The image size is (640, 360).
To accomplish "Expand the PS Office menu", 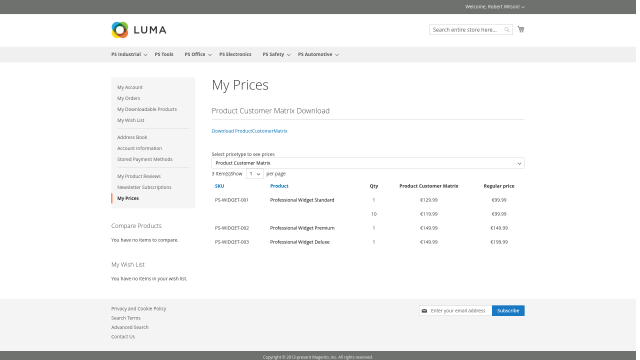I will coord(198,54).
